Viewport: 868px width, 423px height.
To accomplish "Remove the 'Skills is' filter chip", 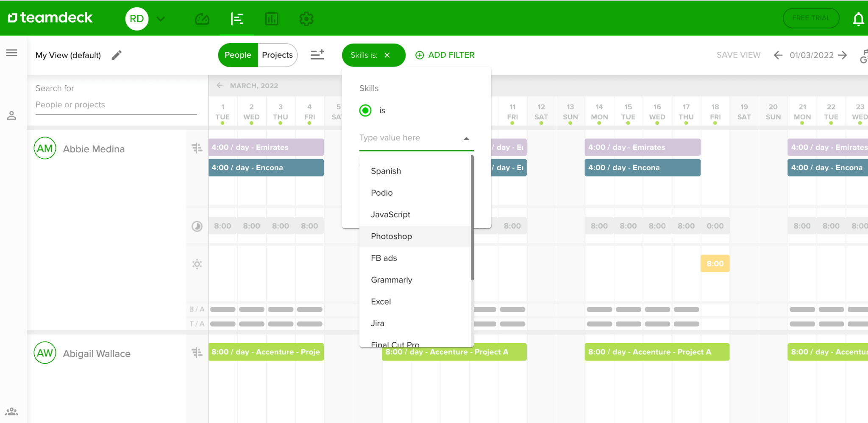I will [387, 55].
